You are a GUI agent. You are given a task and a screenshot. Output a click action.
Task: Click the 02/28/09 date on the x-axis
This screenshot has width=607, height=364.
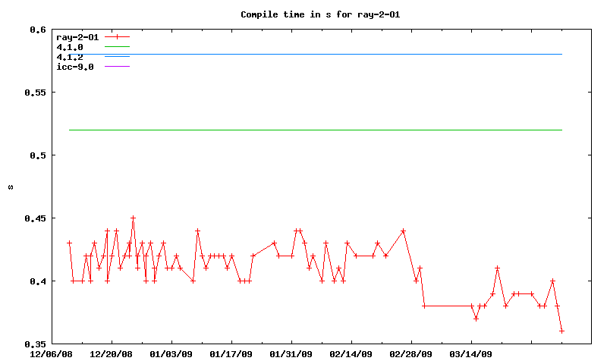[x=411, y=354]
